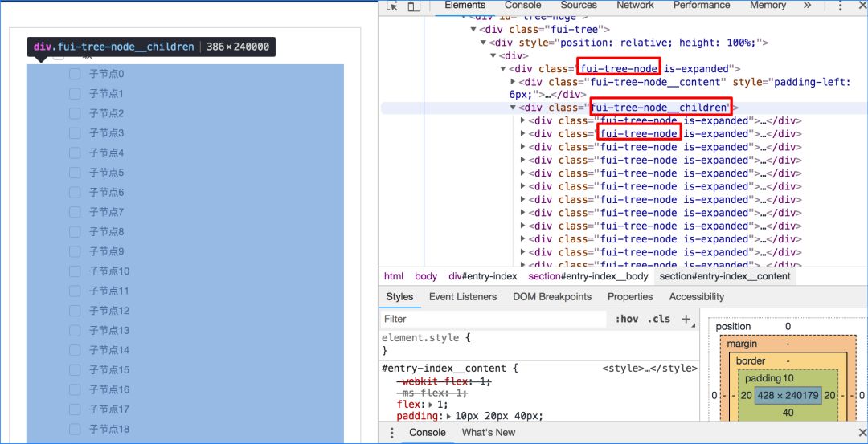Activate the inspect element picker icon

(392, 6)
